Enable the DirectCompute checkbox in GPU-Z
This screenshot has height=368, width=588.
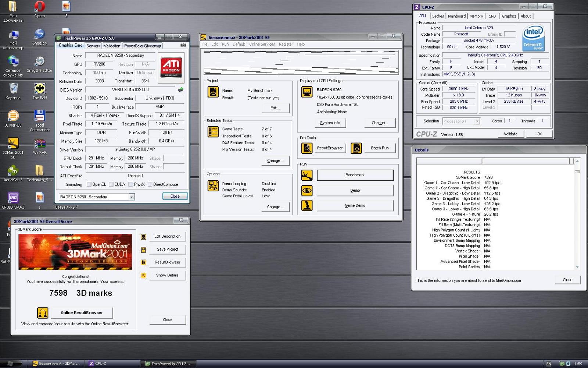tap(150, 184)
